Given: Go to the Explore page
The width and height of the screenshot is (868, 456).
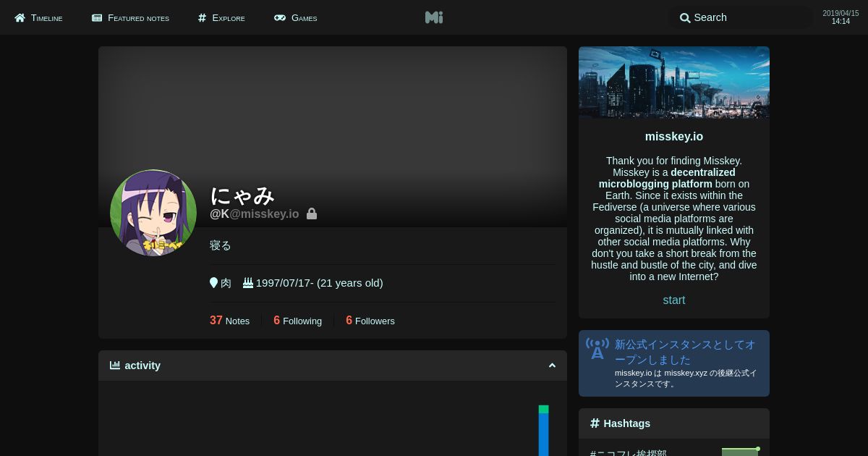Looking at the screenshot, I should click(x=221, y=17).
